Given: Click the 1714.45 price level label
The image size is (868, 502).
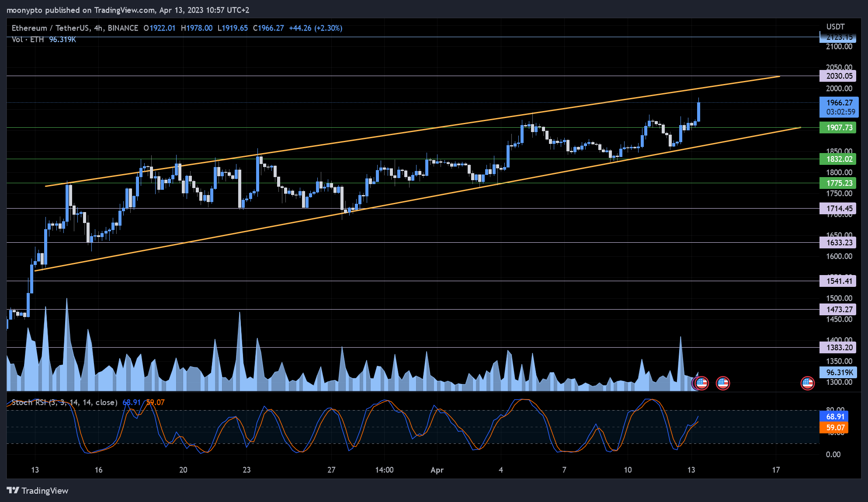Looking at the screenshot, I should click(x=838, y=209).
